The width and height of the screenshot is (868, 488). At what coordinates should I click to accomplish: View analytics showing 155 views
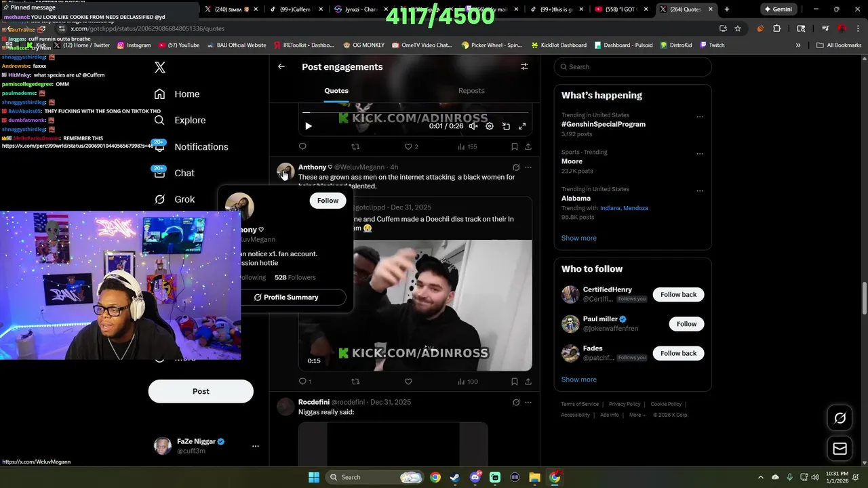(x=467, y=146)
